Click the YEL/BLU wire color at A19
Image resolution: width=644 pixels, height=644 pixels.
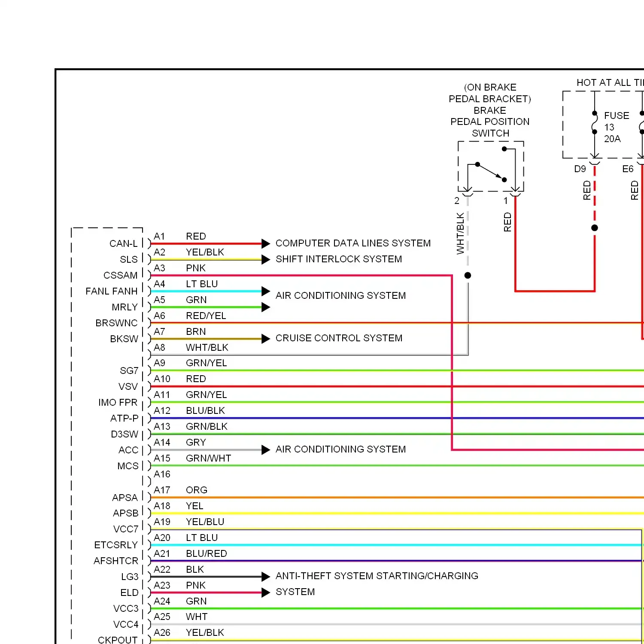(x=205, y=522)
